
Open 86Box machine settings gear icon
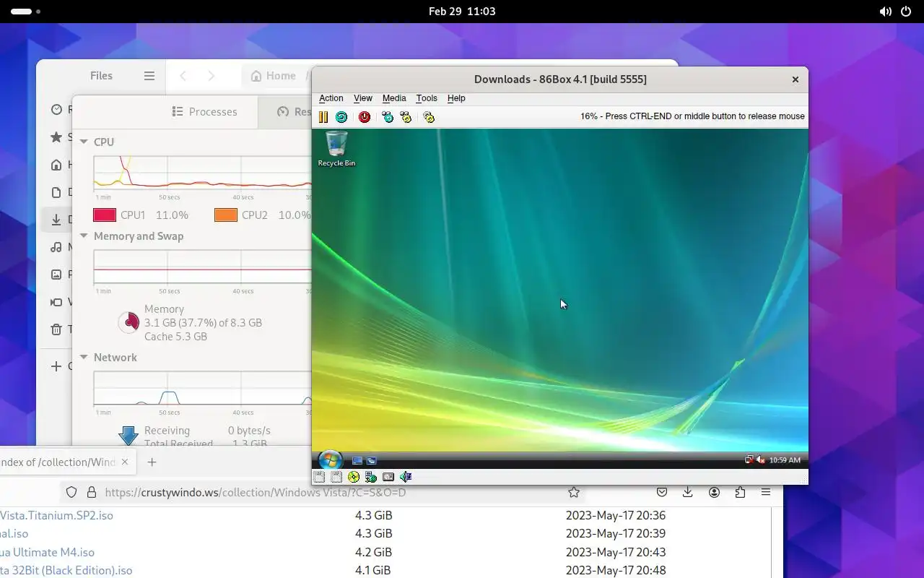(429, 117)
